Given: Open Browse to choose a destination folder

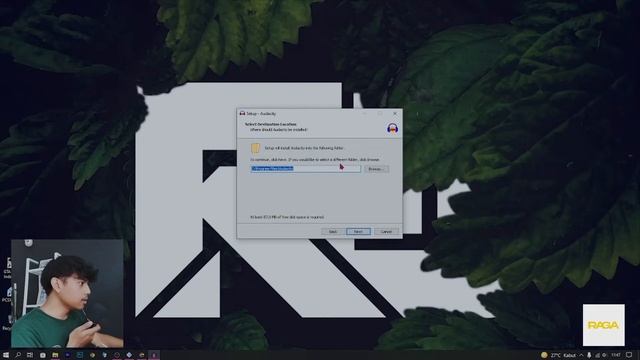Looking at the screenshot, I should (x=376, y=169).
